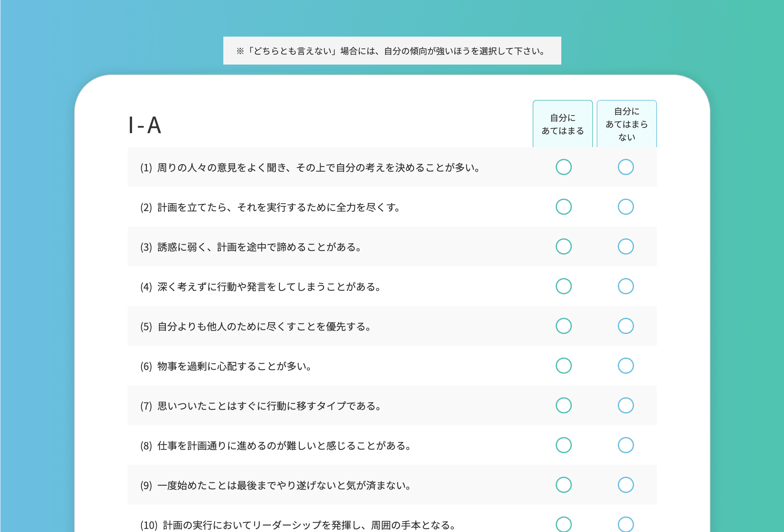Mark question 9 as 自分にあてはまらない
The height and width of the screenshot is (532, 784).
(626, 485)
